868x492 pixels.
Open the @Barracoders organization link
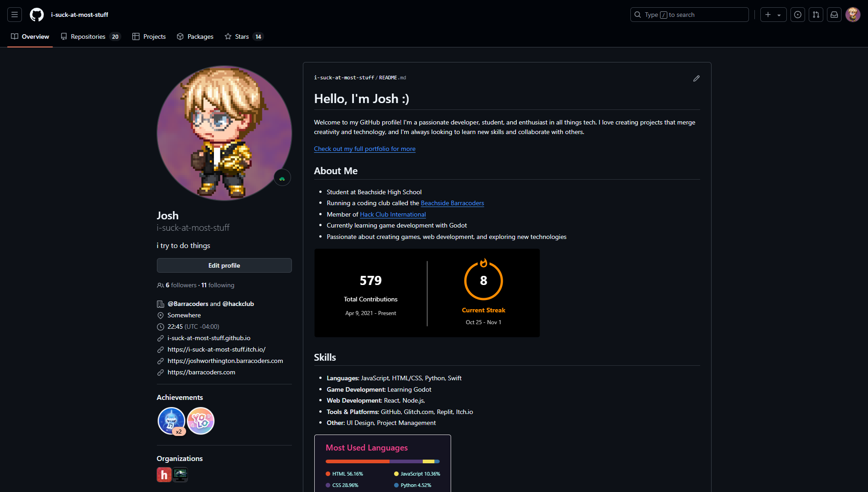[x=187, y=304]
